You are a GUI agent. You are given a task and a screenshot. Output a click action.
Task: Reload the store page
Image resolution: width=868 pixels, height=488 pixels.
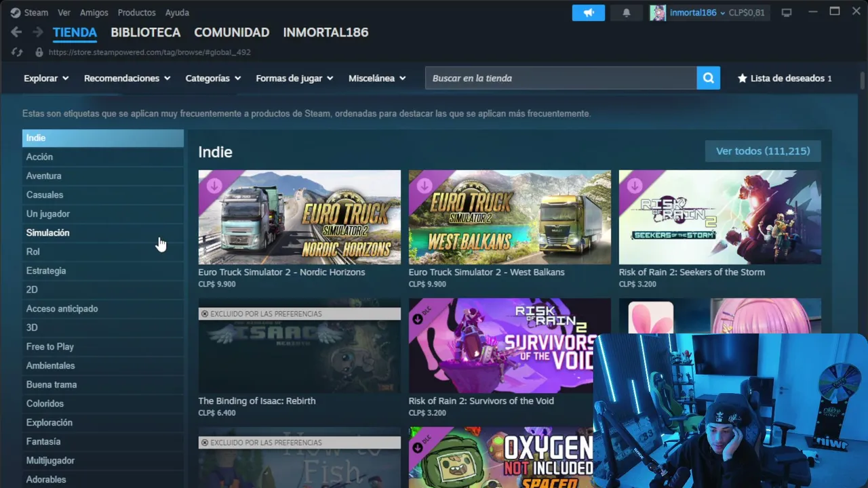coord(18,52)
